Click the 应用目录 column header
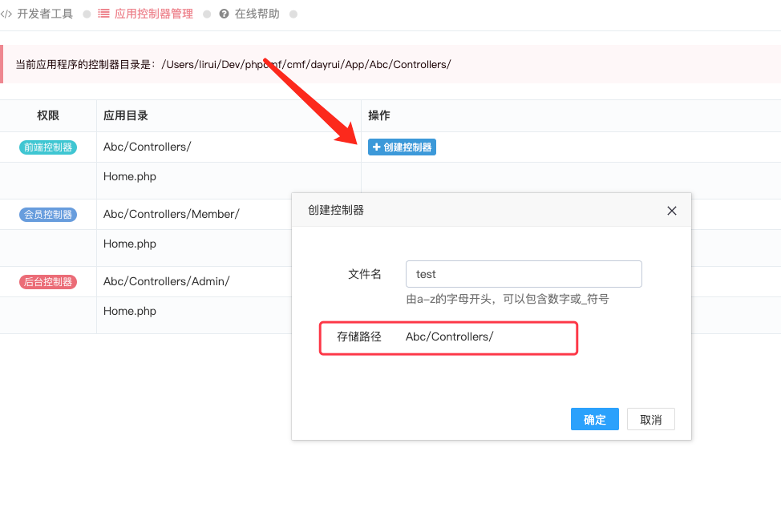The image size is (781, 532). [126, 115]
